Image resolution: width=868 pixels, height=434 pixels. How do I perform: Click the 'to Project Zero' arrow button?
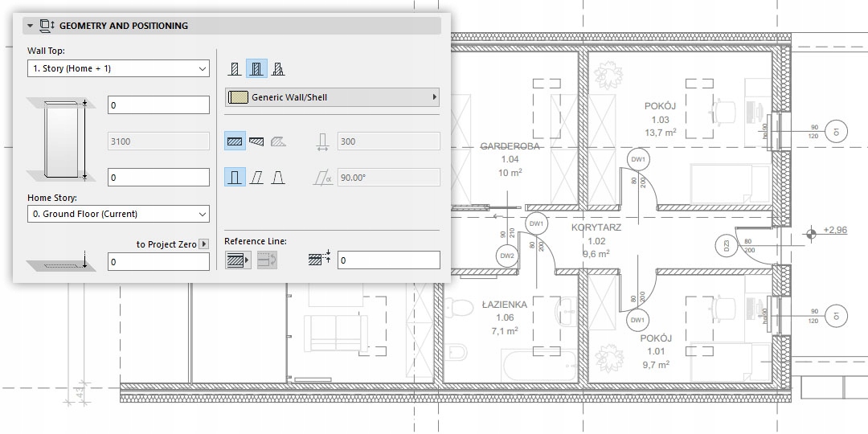[x=203, y=244]
